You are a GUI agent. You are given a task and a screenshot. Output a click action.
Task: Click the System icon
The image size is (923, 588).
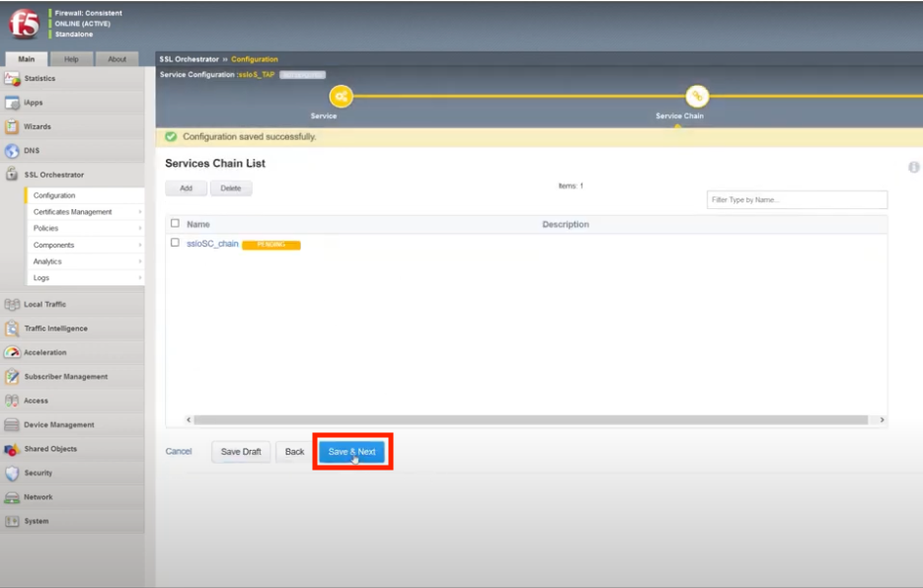click(12, 522)
